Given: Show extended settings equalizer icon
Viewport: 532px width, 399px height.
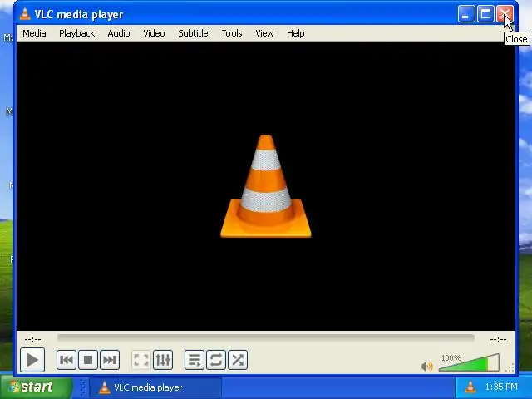Looking at the screenshot, I should point(163,360).
